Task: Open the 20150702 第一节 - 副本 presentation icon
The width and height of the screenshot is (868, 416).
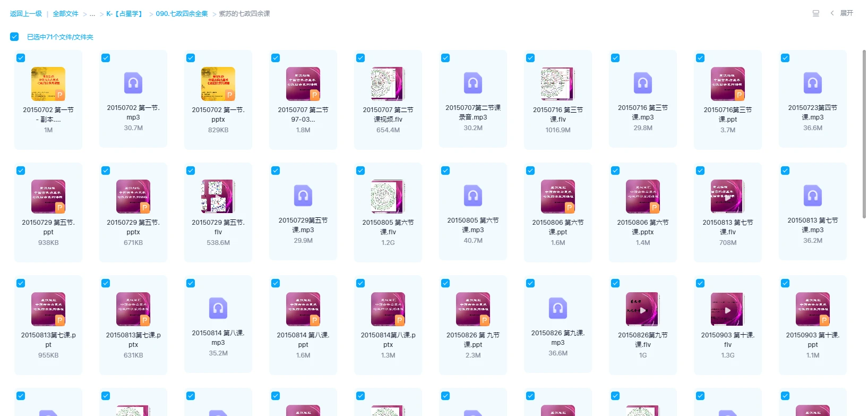Action: 48,84
